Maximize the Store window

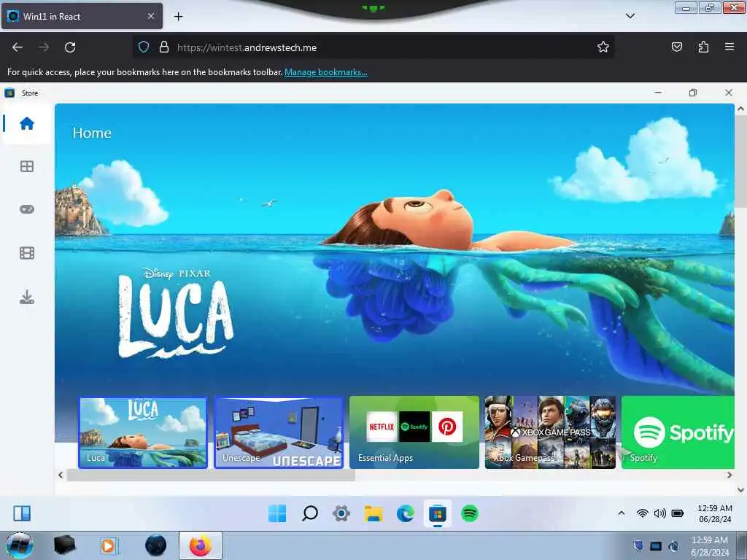pos(693,93)
